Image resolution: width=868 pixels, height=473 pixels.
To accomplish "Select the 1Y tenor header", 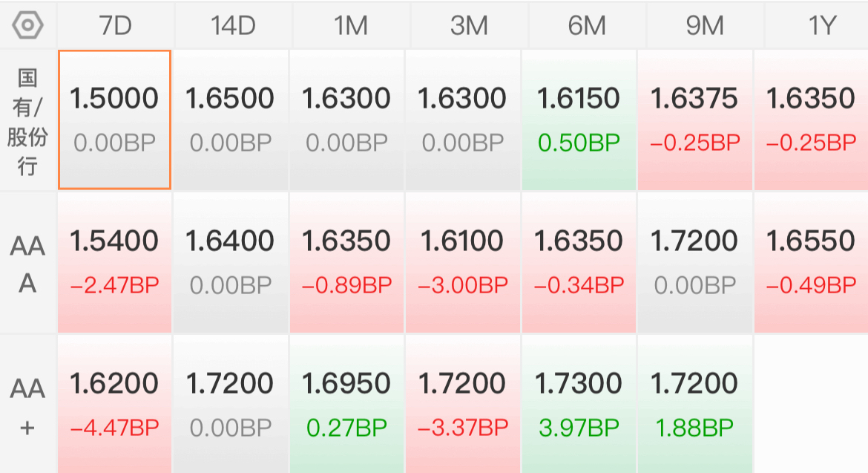I will pyautogui.click(x=821, y=25).
